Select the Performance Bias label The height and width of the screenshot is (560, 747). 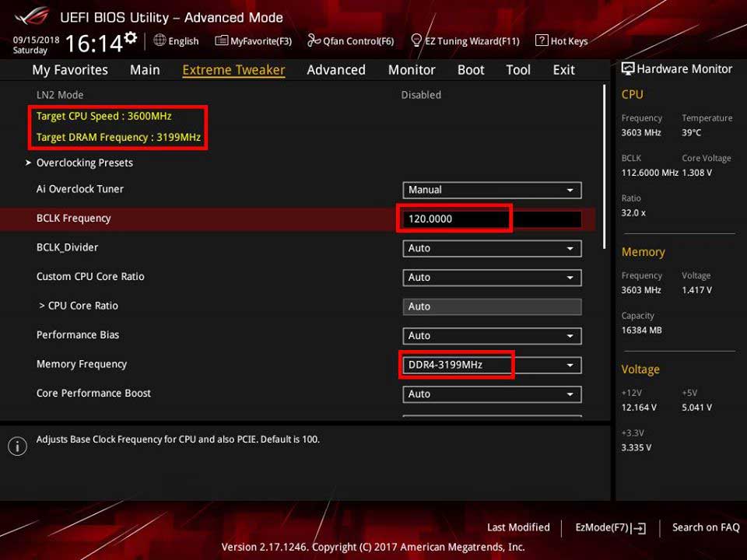(x=78, y=334)
